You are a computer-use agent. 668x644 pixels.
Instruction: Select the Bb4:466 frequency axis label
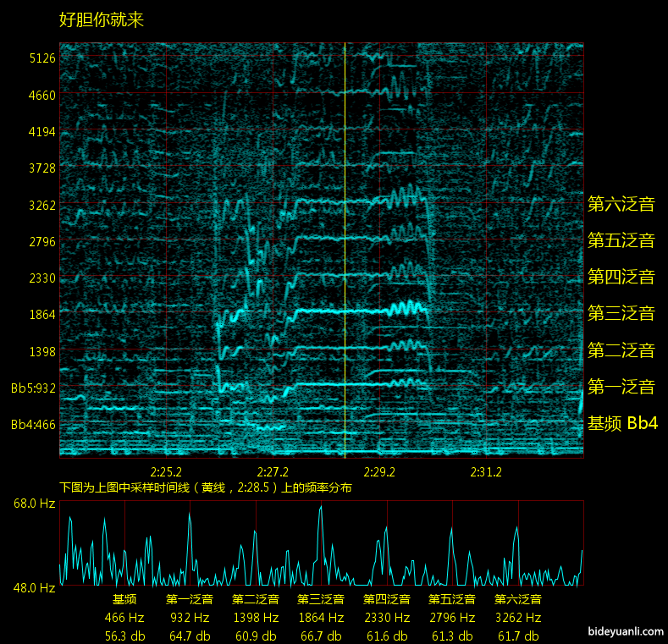click(x=33, y=425)
